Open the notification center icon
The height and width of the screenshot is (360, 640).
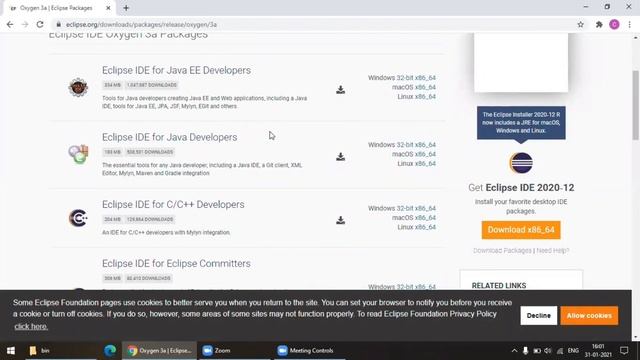[x=624, y=351]
